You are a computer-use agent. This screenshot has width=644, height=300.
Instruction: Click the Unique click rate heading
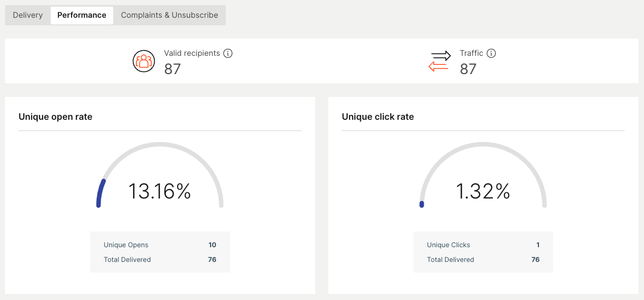pyautogui.click(x=378, y=117)
